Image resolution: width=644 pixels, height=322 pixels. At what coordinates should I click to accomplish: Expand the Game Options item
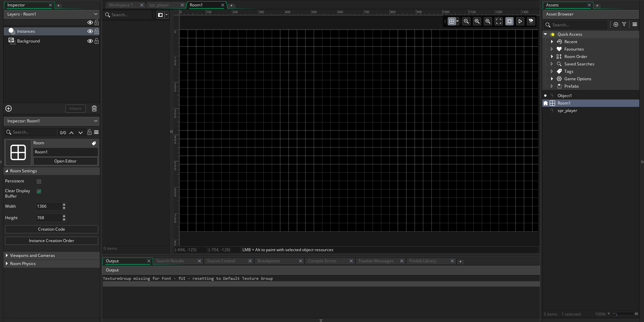[x=552, y=79]
